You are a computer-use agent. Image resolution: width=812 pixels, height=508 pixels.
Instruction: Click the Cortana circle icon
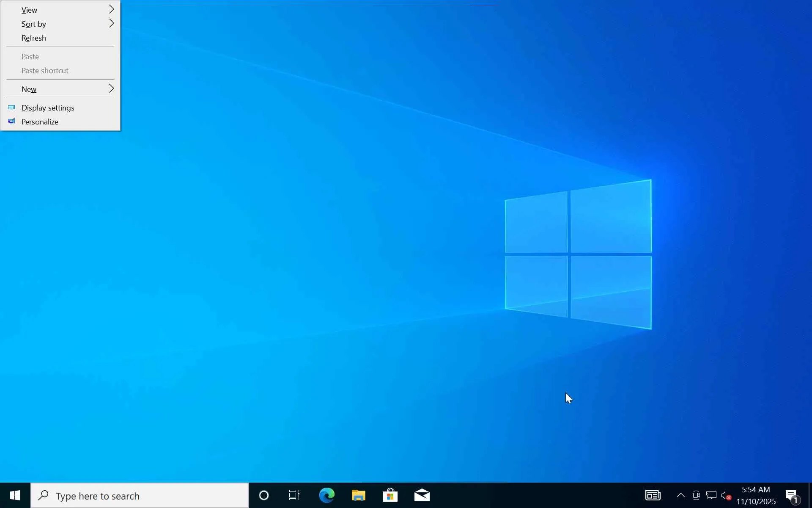(263, 495)
